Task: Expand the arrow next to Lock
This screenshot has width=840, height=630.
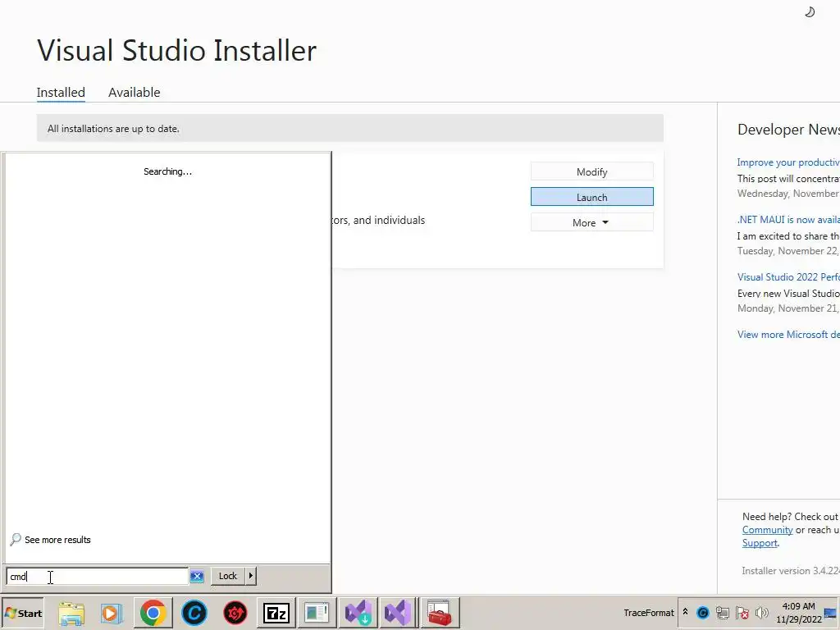Action: pos(251,576)
